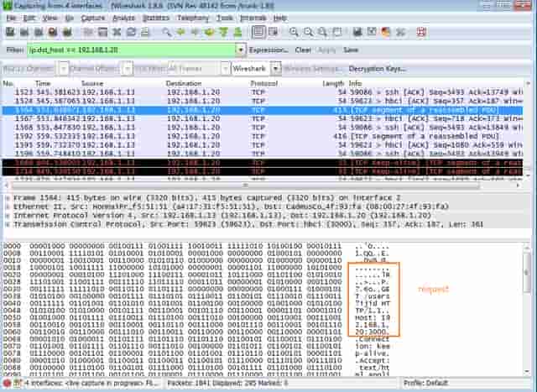Image resolution: width=537 pixels, height=392 pixels.
Task: Open the filter history dropdown arrow
Action: [x=238, y=50]
